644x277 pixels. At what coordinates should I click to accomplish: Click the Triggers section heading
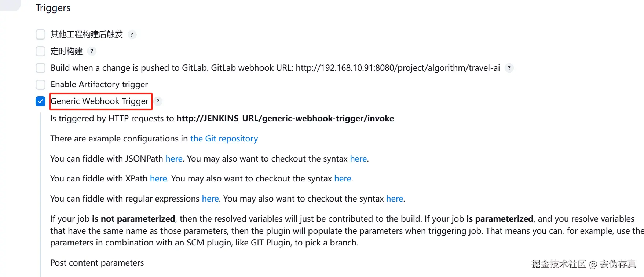pyautogui.click(x=53, y=8)
